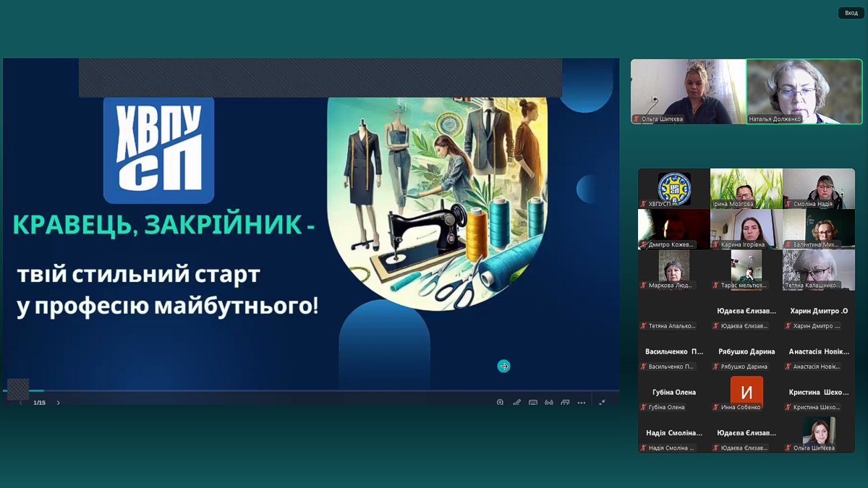Click the large Васильченко П… name
This screenshot has height=488, width=868.
coord(674,351)
